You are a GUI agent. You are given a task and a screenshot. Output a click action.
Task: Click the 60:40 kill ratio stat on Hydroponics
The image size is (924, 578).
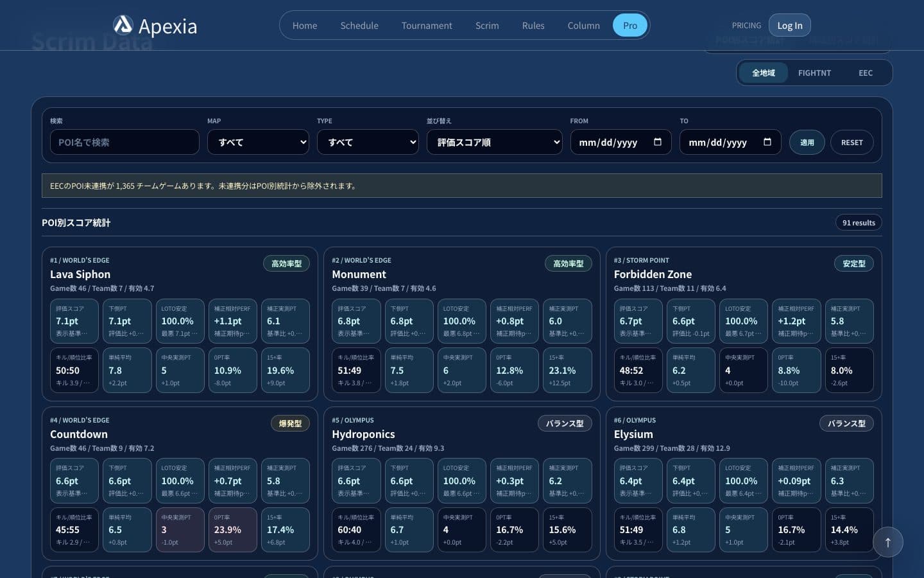(x=356, y=530)
